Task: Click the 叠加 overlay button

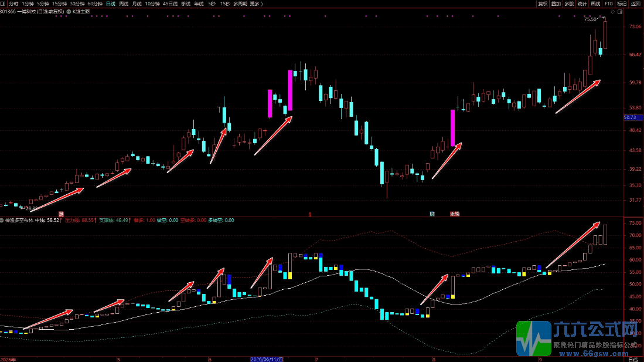Action: click(556, 4)
